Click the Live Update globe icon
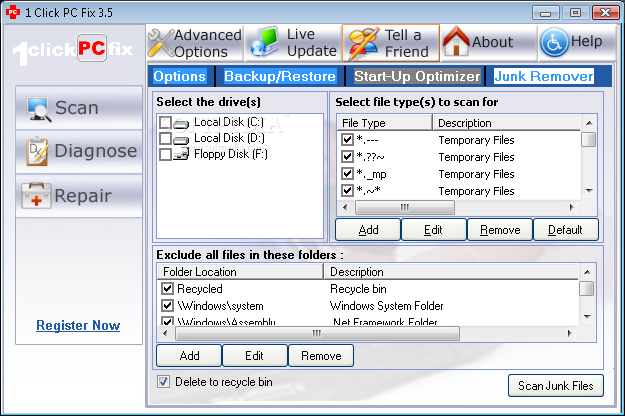This screenshot has width=625, height=416. [265, 42]
